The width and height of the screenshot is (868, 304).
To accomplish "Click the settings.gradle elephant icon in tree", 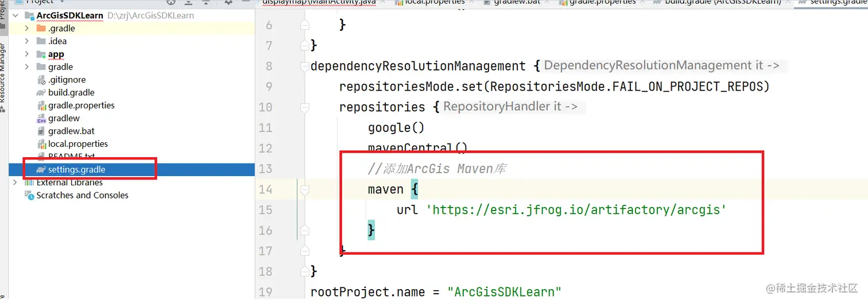I will click(x=41, y=170).
